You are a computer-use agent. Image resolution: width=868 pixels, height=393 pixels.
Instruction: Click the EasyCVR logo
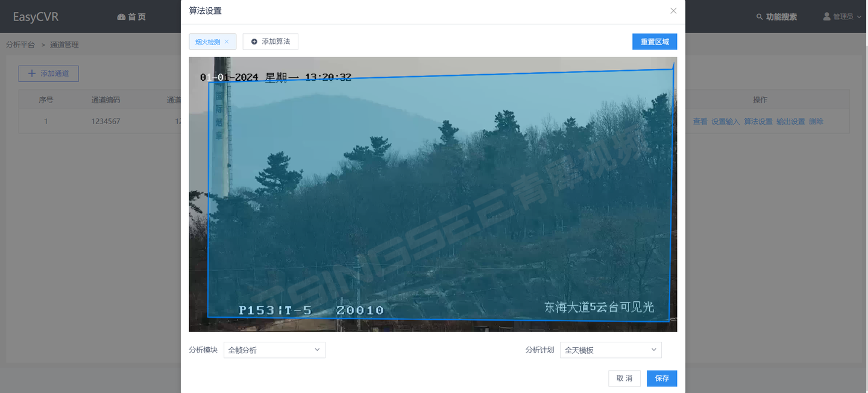tap(36, 17)
